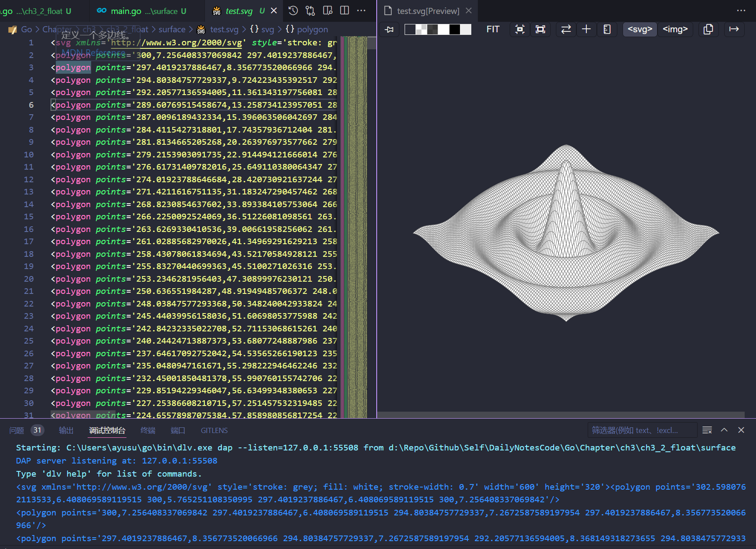Maximize the bottom panel with the chevron
This screenshot has height=549, width=756.
click(x=724, y=430)
